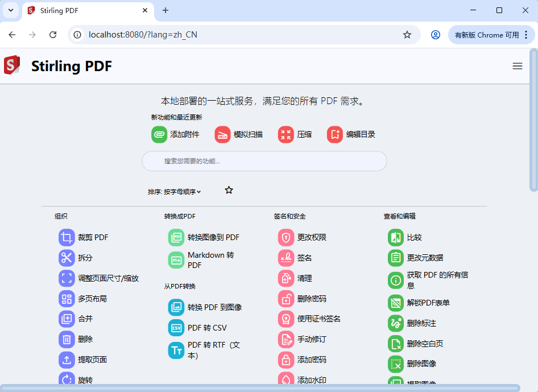Image resolution: width=538 pixels, height=392 pixels.
Task: Click the address bar URL
Action: (x=143, y=35)
